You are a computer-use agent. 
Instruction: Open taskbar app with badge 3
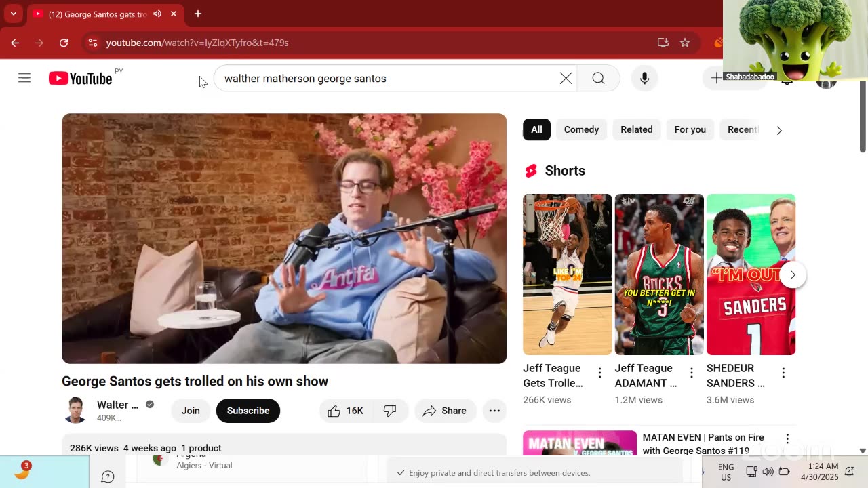click(22, 472)
